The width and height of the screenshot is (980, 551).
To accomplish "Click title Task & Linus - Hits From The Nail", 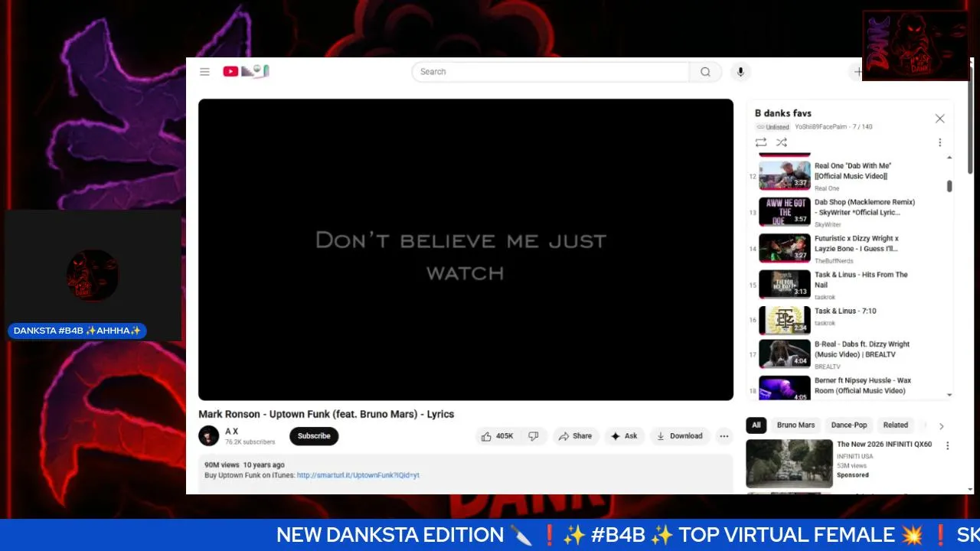I will point(861,279).
